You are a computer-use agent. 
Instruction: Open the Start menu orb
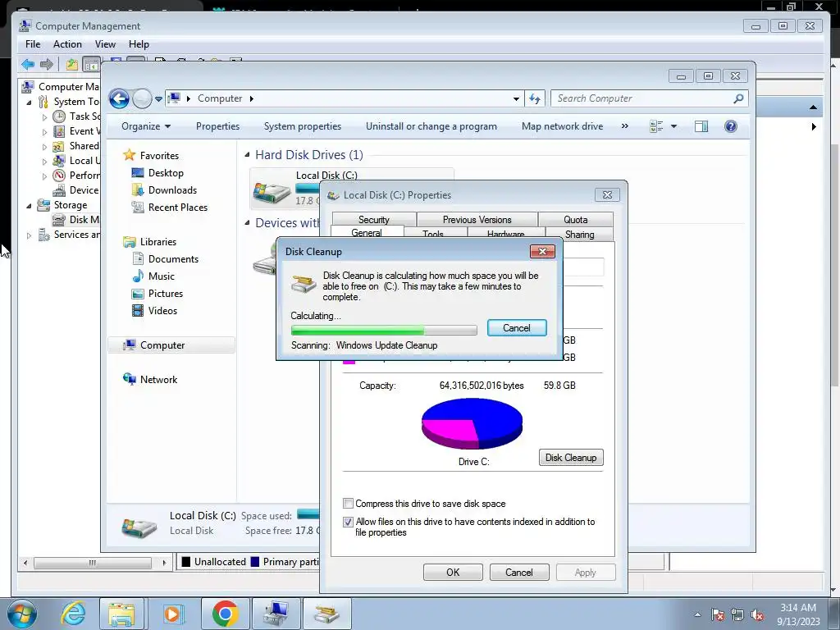coord(22,614)
